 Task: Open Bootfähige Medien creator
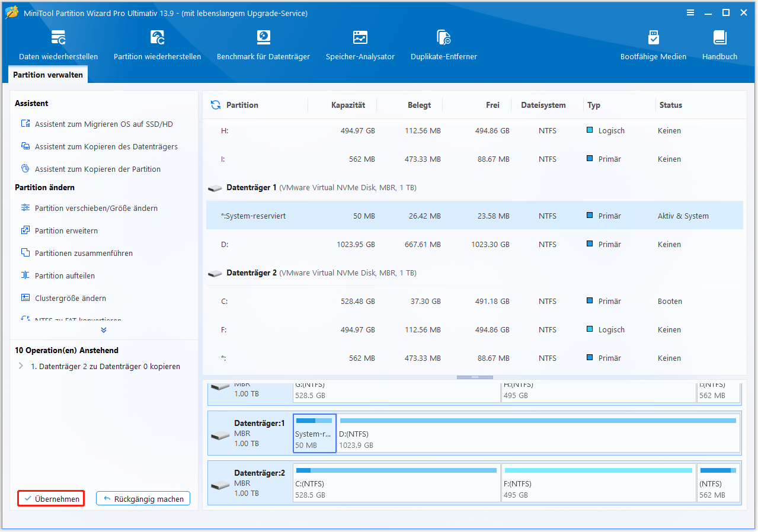point(653,45)
